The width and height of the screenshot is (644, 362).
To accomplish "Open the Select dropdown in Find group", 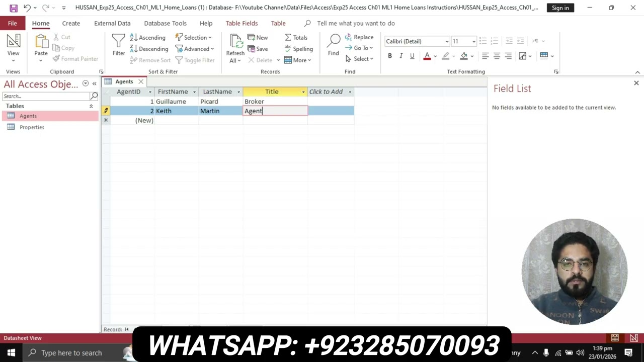I will click(359, 59).
